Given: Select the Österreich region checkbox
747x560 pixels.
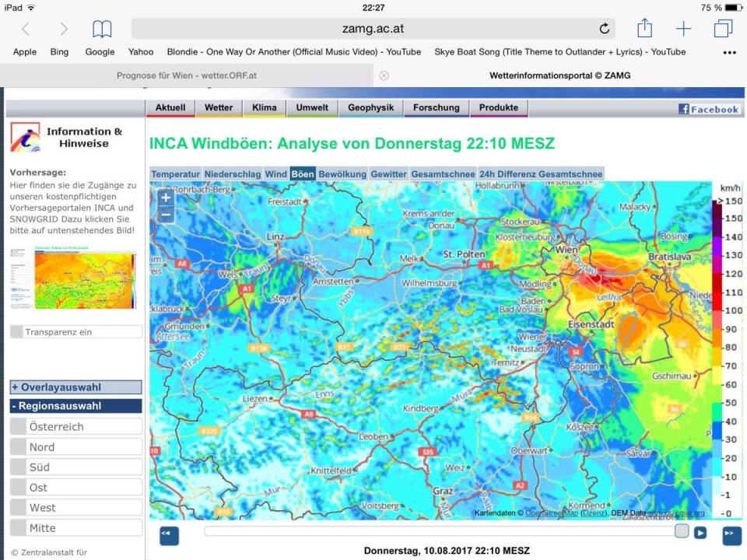Looking at the screenshot, I should click(18, 427).
